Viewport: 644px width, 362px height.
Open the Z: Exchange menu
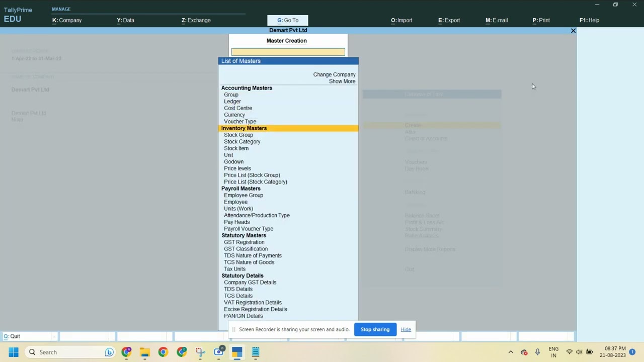coord(196,20)
